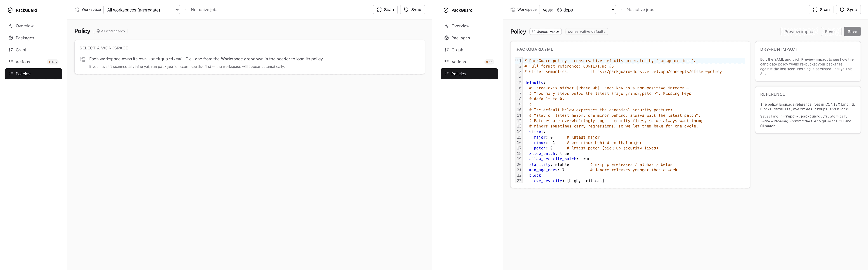This screenshot has height=270, width=868.
Task: Click Packages box icon in right window
Action: coord(446,38)
